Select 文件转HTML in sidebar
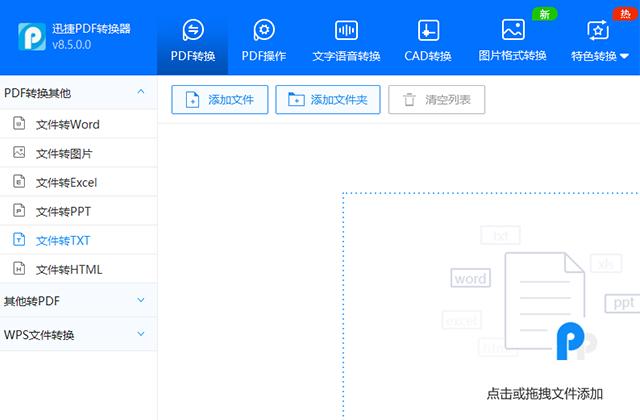This screenshot has height=420, width=640. [x=78, y=269]
